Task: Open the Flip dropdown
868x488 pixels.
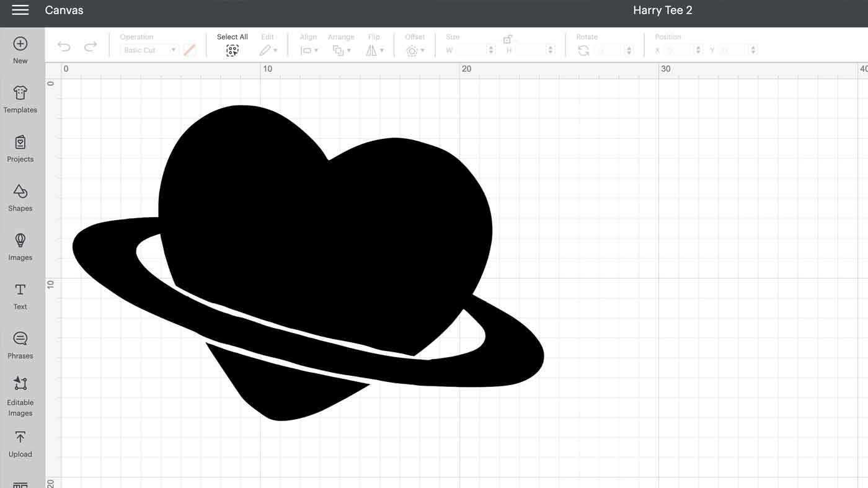Action: pos(374,50)
